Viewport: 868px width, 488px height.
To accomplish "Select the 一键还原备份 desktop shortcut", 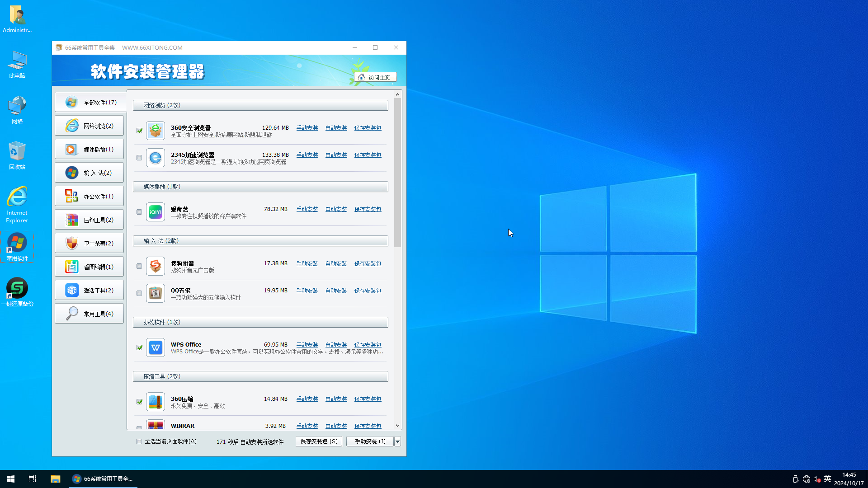I will point(17,292).
